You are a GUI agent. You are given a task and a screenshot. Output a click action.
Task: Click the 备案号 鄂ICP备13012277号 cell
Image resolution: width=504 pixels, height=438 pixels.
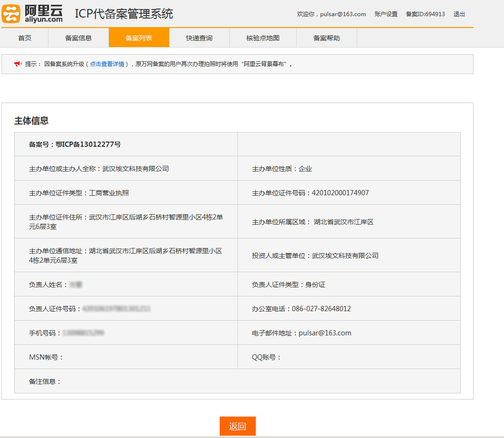75,144
